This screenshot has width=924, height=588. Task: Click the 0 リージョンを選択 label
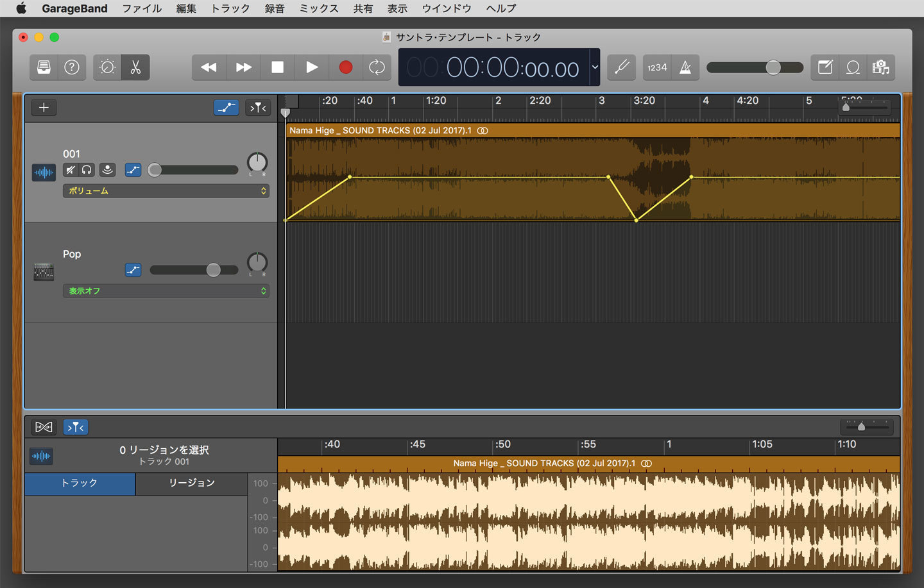click(x=164, y=450)
